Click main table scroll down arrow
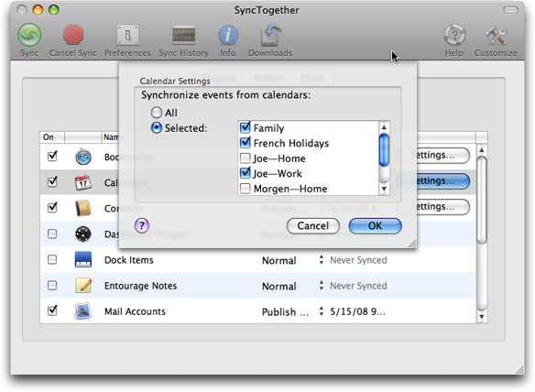535x392 pixels. [x=482, y=317]
